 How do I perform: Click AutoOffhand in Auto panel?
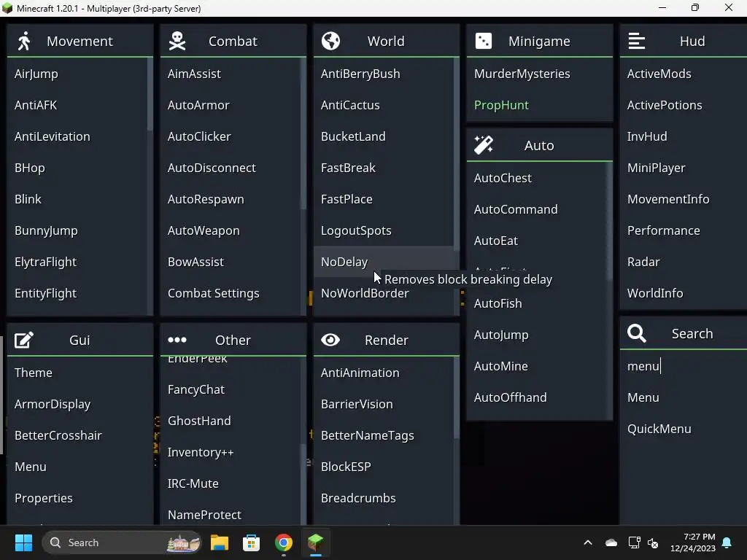click(537, 397)
